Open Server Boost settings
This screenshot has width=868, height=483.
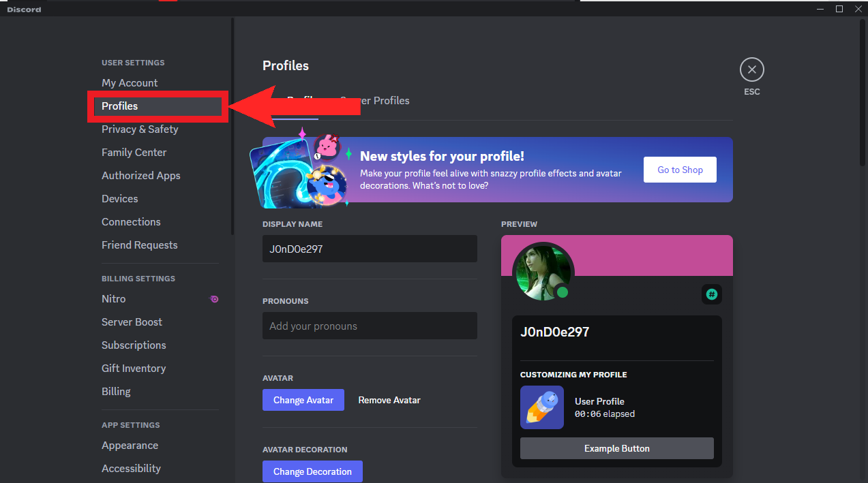coord(132,322)
